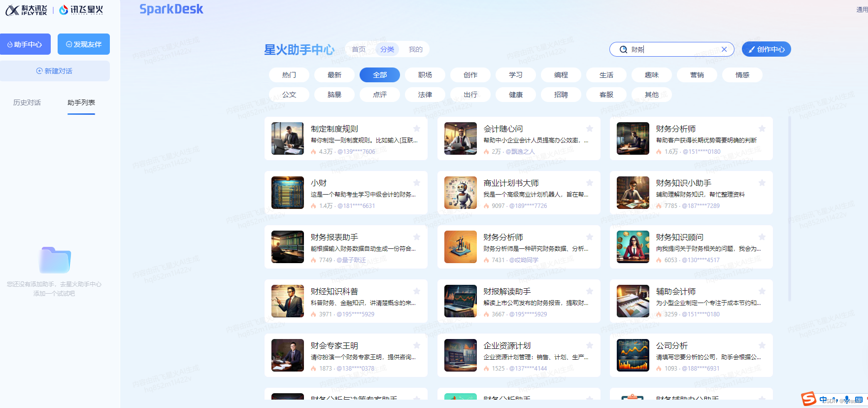
Task: Start a 新建对话 conversation
Action: pyautogui.click(x=55, y=71)
